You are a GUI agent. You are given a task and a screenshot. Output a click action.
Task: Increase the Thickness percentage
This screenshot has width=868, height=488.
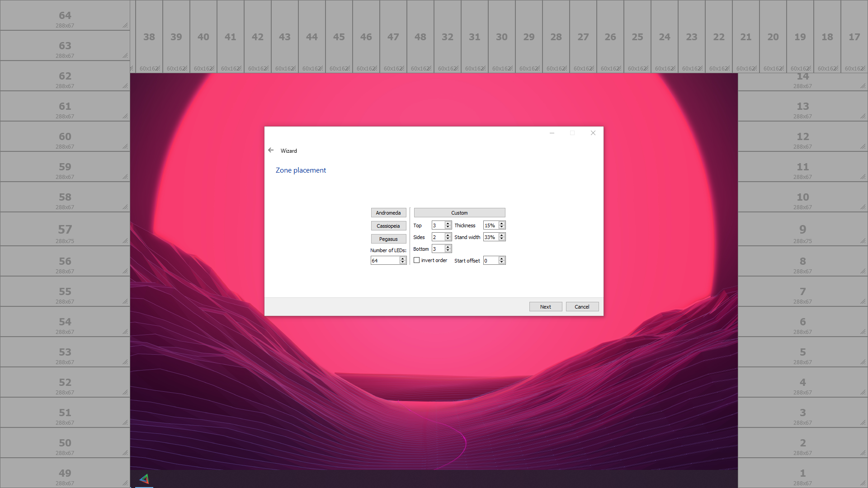502,223
